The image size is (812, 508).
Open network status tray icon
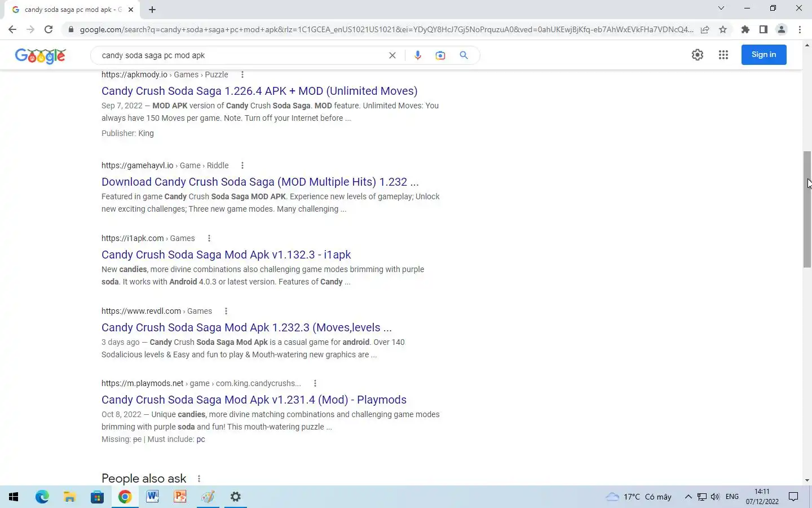click(x=701, y=497)
